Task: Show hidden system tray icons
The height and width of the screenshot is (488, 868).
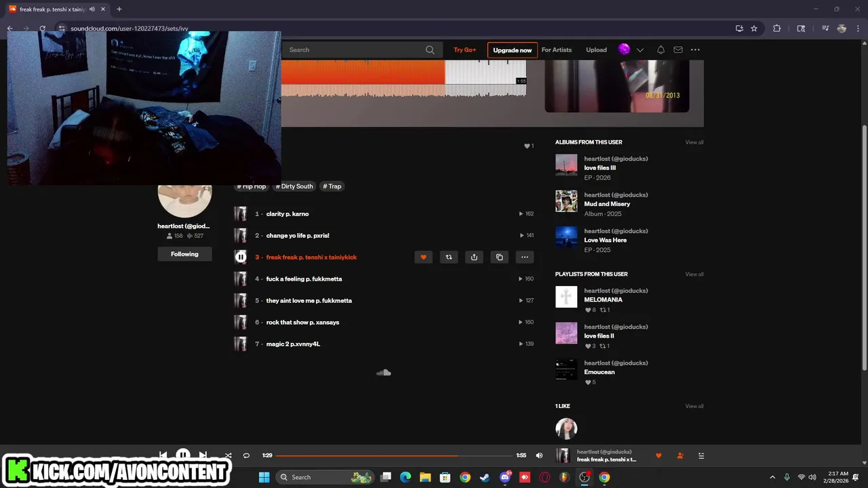Action: [x=772, y=477]
